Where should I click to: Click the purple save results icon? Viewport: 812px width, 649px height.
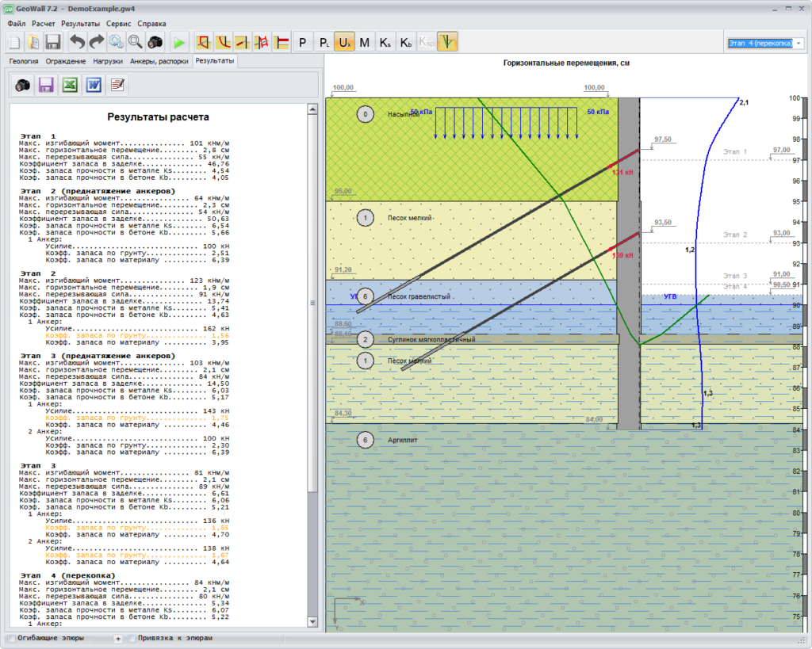pos(46,85)
